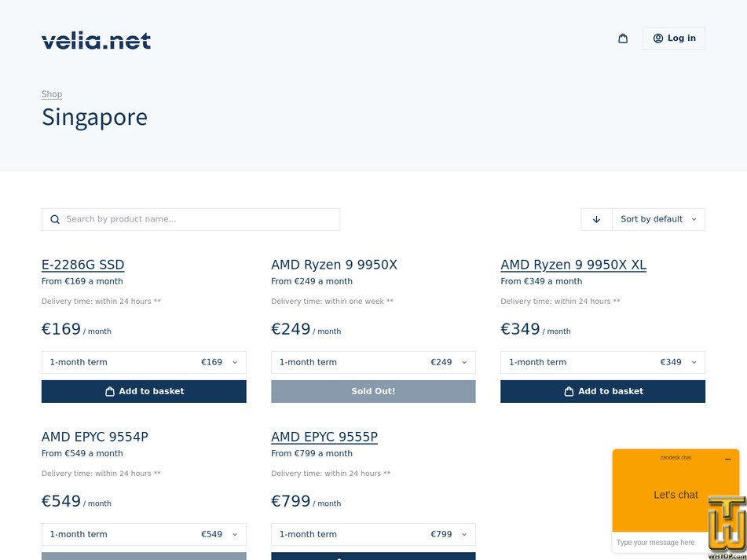The width and height of the screenshot is (747, 560).
Task: Click the Let's chat panel
Action: coord(676,496)
